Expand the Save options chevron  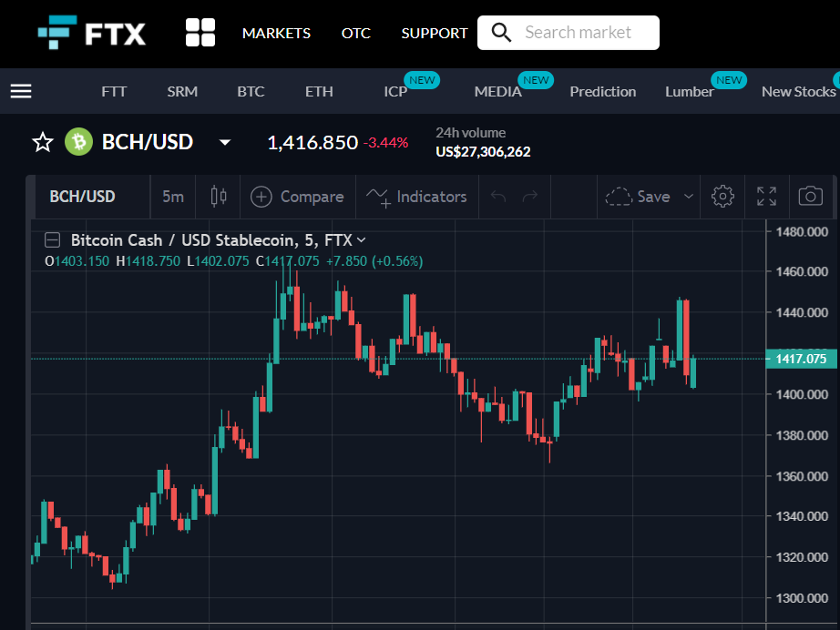coord(689,197)
